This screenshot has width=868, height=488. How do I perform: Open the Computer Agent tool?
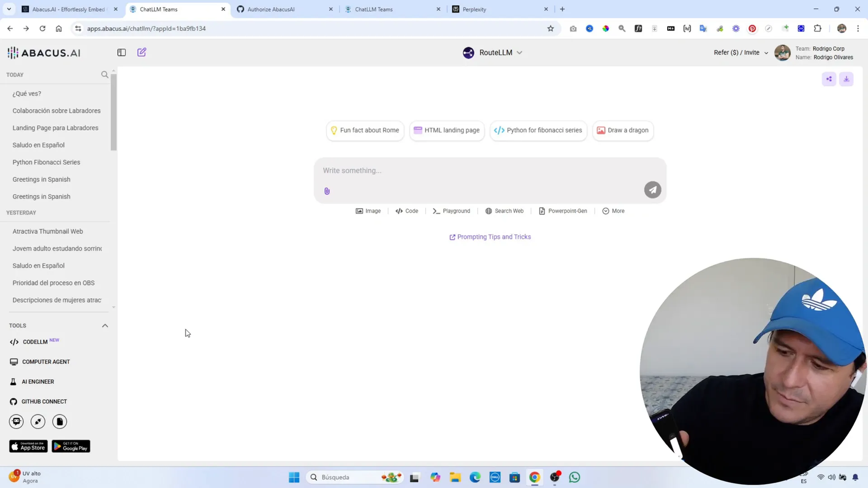click(46, 362)
